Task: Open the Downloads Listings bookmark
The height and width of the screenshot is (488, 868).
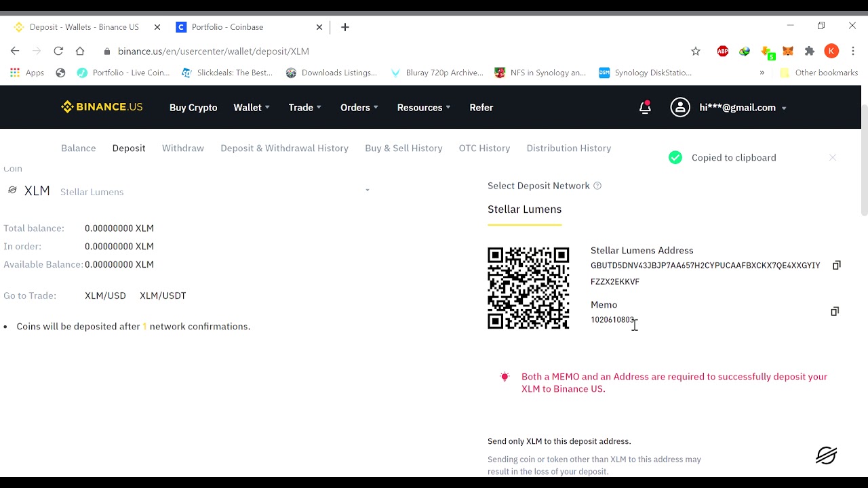Action: tap(332, 73)
